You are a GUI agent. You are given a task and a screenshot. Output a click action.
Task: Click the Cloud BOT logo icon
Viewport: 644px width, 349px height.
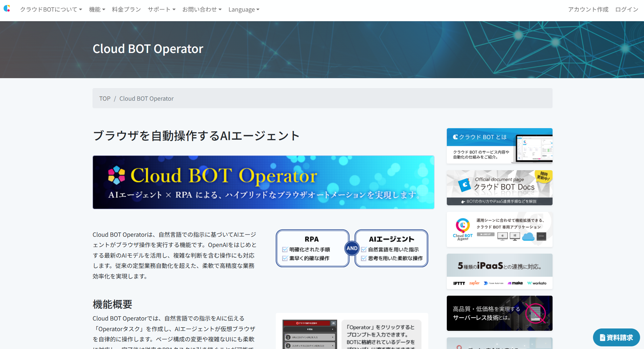[x=7, y=9]
